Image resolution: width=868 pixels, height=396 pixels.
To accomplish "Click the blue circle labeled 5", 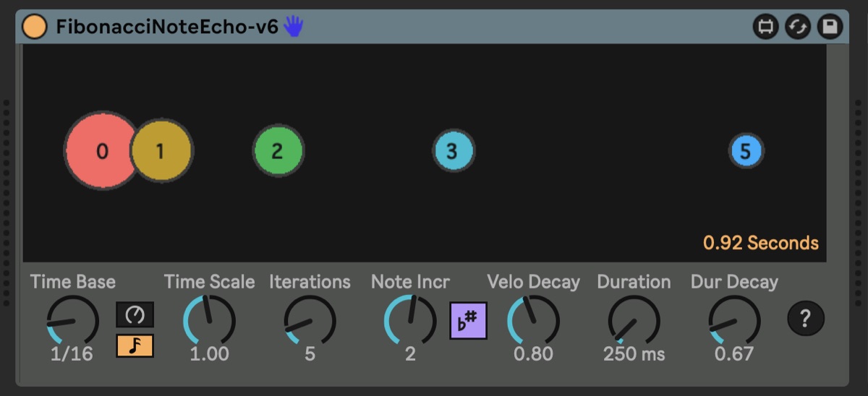I will click(x=746, y=152).
